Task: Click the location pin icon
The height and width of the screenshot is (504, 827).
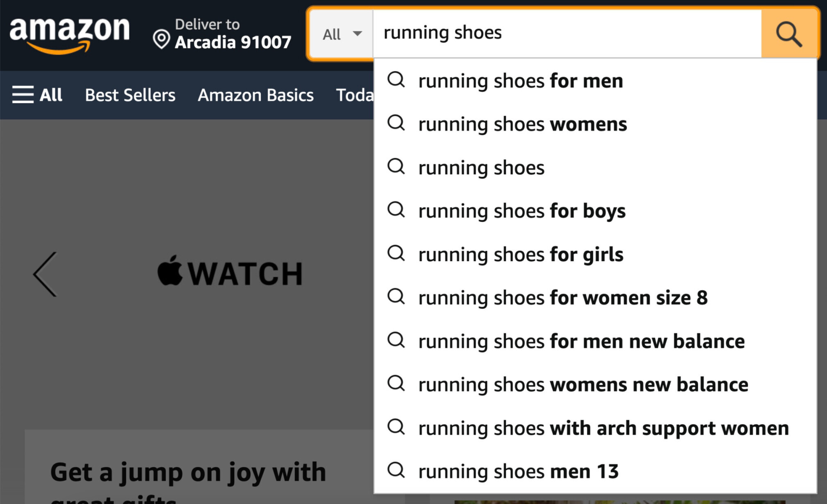Action: pos(161,39)
